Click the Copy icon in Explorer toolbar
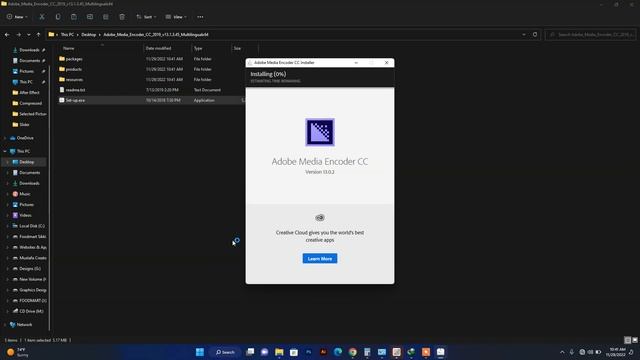Image resolution: width=640 pixels, height=360 pixels. 58,17
